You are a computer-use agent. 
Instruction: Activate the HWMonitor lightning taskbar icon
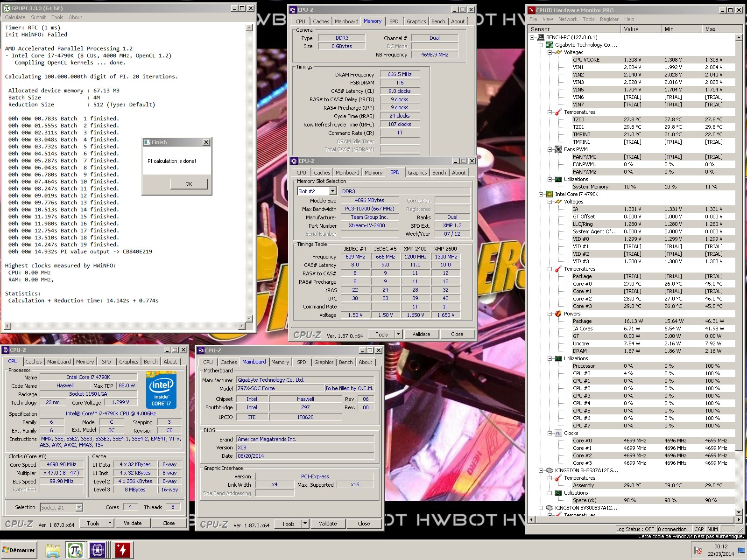[x=122, y=550]
